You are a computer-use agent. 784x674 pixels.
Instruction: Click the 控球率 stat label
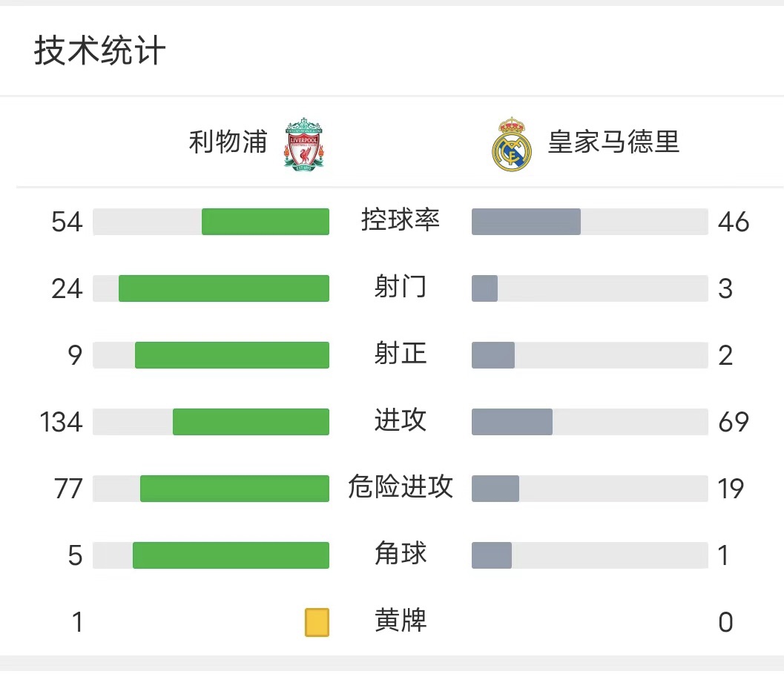(400, 220)
